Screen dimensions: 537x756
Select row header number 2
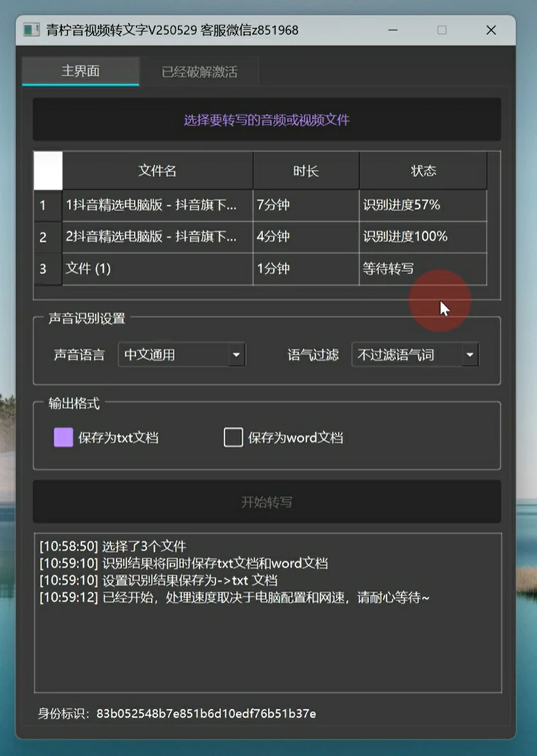[x=48, y=238]
